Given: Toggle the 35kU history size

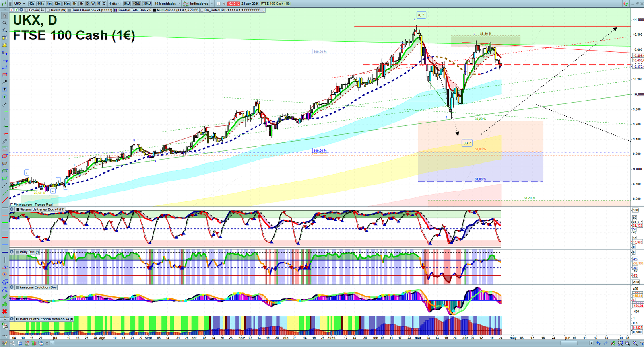Looking at the screenshot, I should (147, 4).
